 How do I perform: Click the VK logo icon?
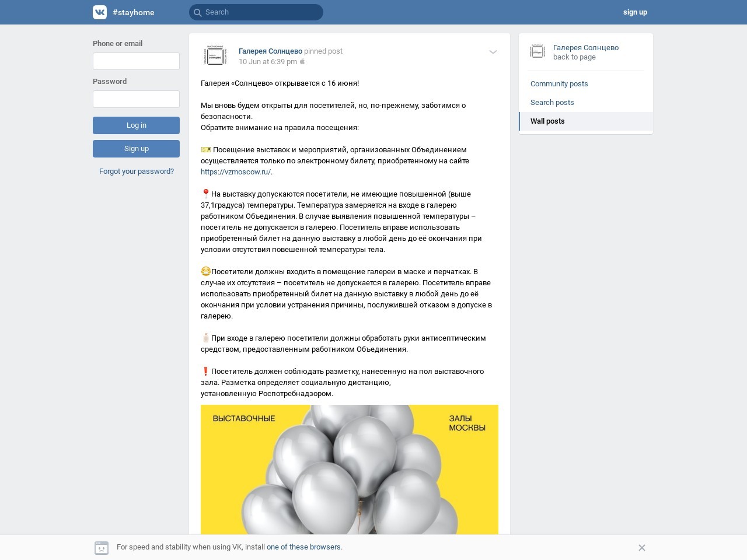tap(100, 12)
